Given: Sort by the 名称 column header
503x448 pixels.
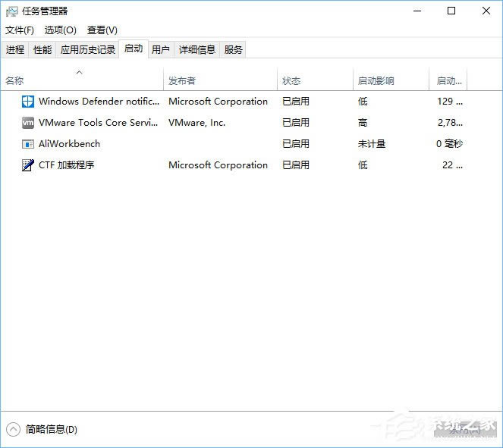Looking at the screenshot, I should (x=82, y=79).
